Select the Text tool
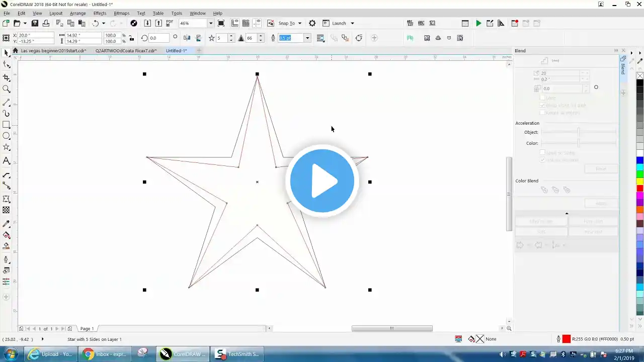This screenshot has height=362, width=644. [6, 161]
